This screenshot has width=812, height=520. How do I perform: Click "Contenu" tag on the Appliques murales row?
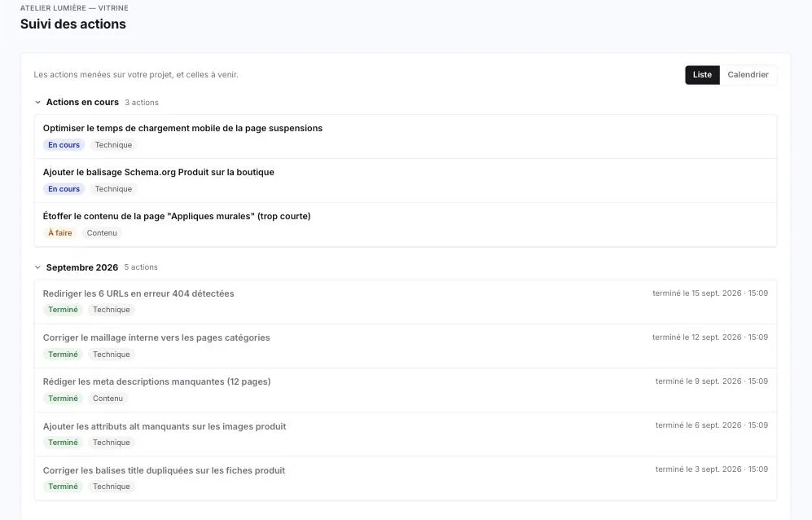pos(102,233)
